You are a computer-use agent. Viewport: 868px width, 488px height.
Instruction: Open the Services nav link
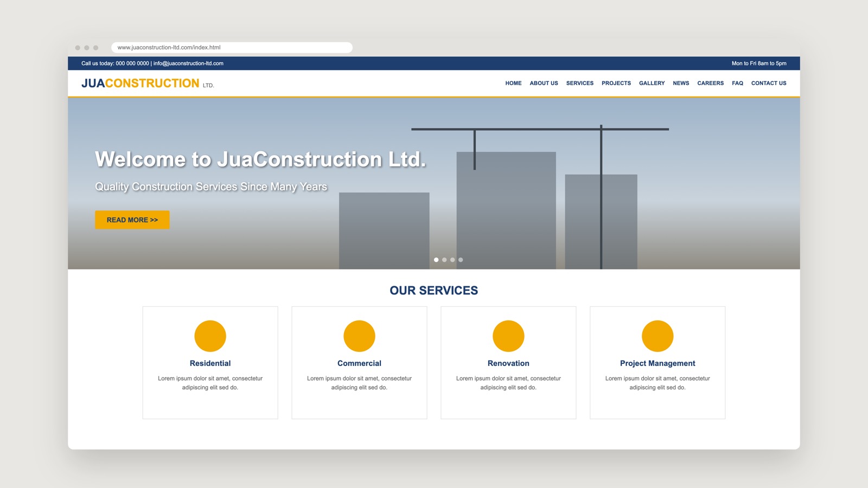(580, 84)
